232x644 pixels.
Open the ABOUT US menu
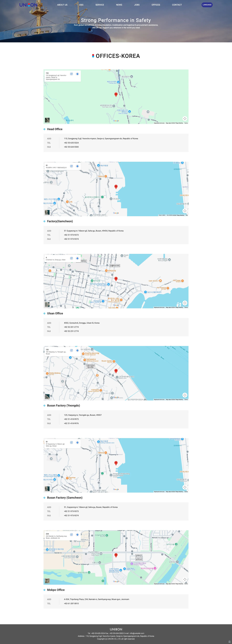[62, 5]
